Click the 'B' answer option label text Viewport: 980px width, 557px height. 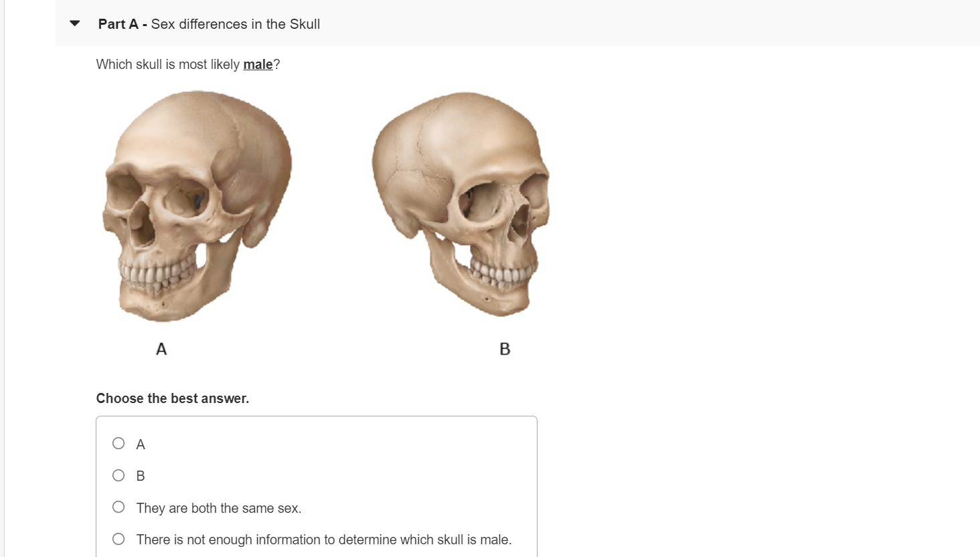141,476
